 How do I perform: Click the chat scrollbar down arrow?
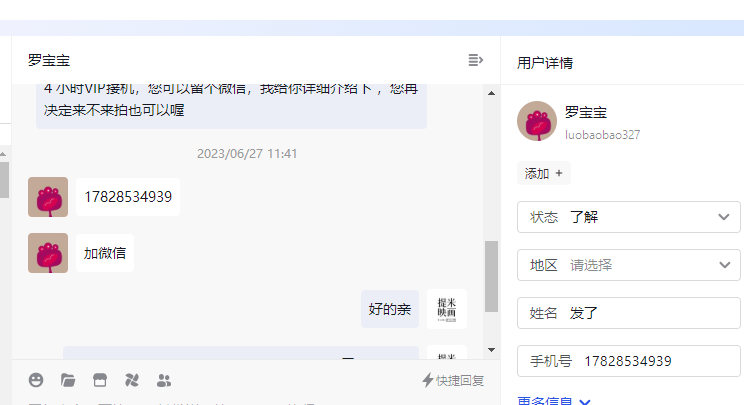pos(492,350)
